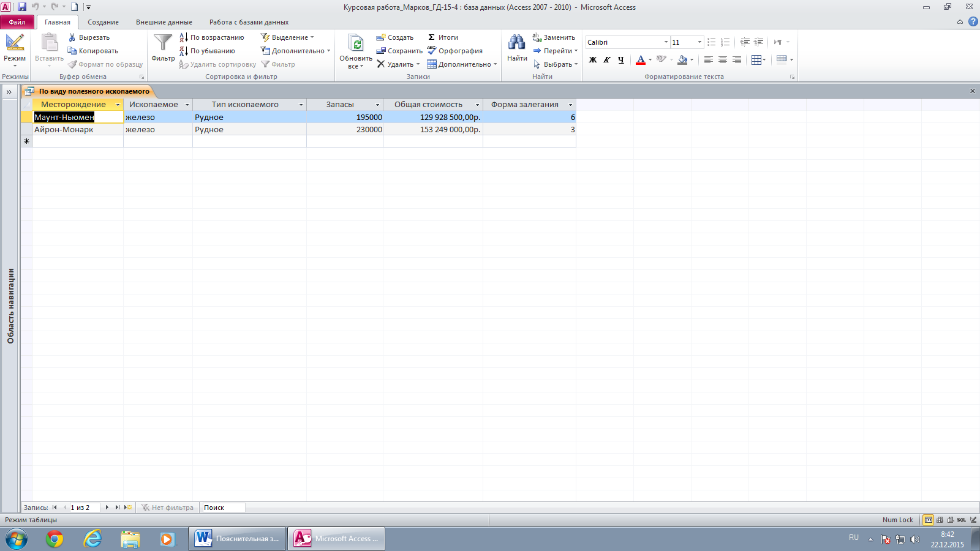Open Word Пояснительная taskbar window

[x=237, y=539]
